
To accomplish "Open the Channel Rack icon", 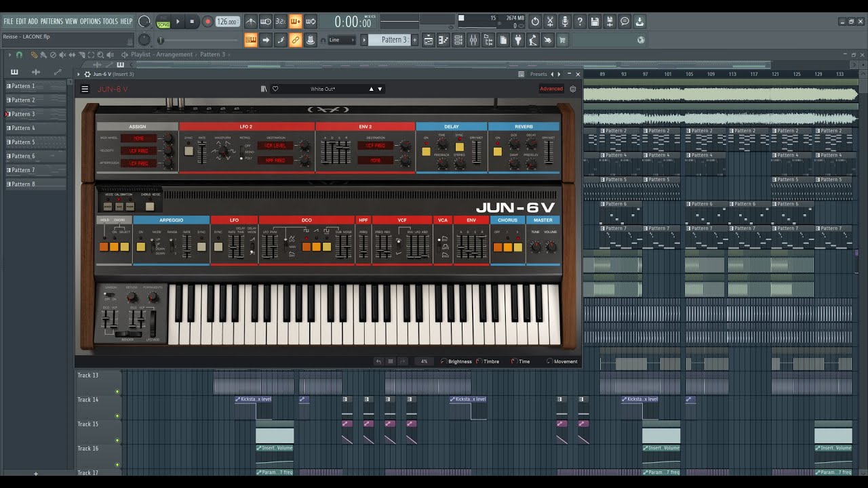I will click(x=458, y=40).
